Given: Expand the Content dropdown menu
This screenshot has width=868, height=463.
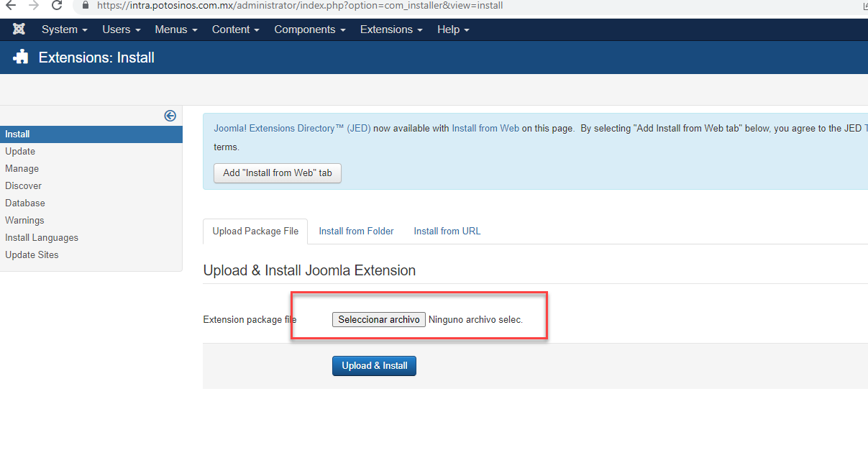Looking at the screenshot, I should (236, 29).
